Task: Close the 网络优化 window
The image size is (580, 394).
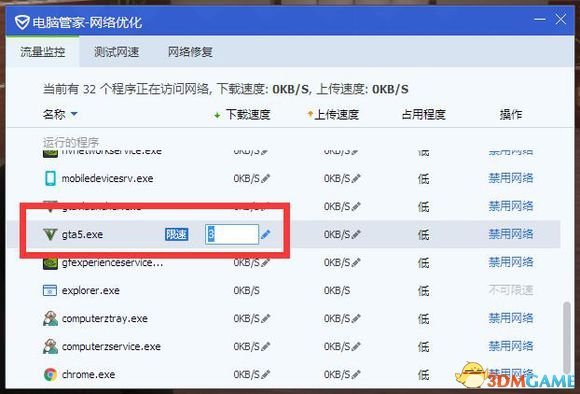Action: pyautogui.click(x=561, y=19)
